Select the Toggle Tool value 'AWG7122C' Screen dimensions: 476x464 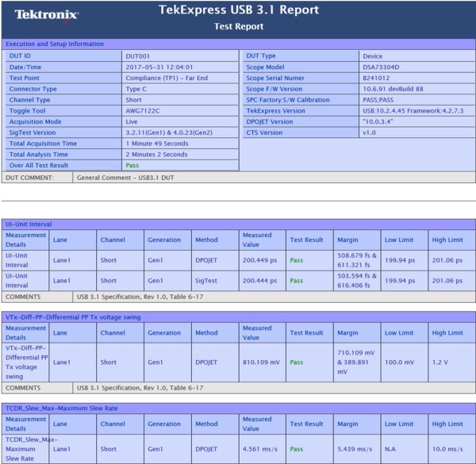pos(143,111)
